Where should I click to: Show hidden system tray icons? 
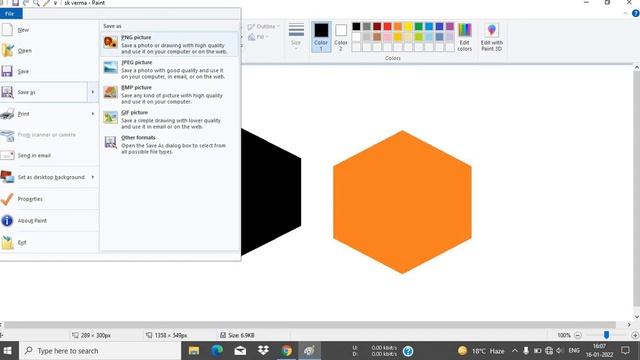click(515, 351)
